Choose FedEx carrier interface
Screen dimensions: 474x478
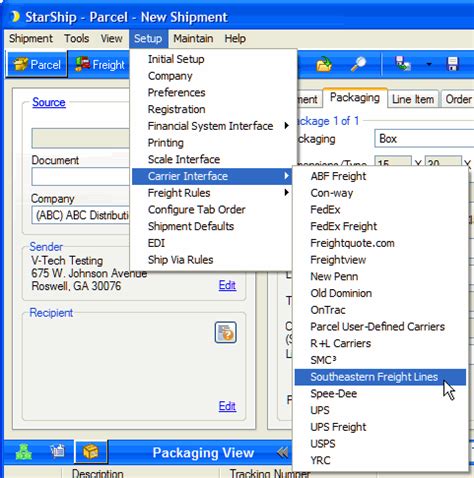(x=380, y=209)
